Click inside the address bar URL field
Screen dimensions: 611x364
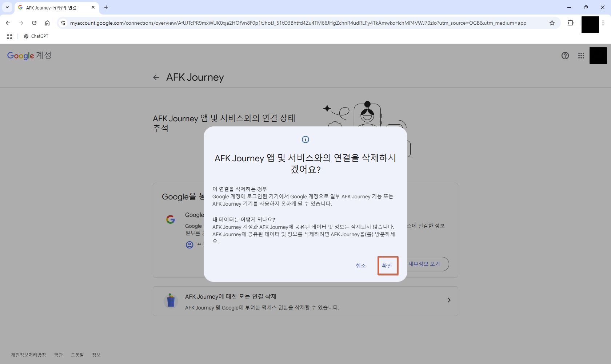point(255,23)
